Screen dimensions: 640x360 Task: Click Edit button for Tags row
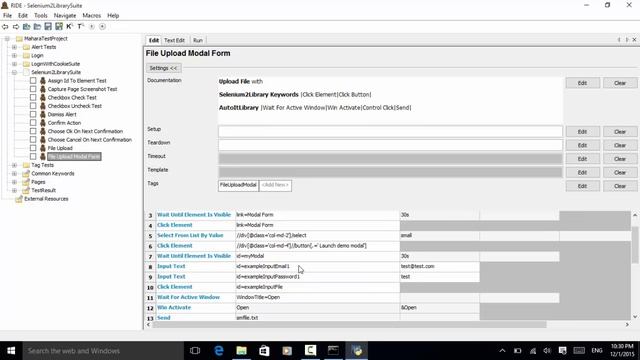582,186
